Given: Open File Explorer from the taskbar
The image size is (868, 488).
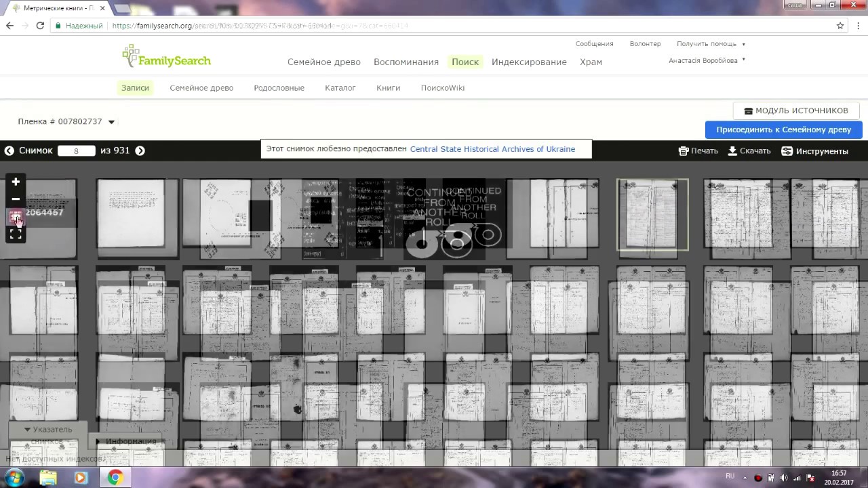Looking at the screenshot, I should [x=48, y=478].
